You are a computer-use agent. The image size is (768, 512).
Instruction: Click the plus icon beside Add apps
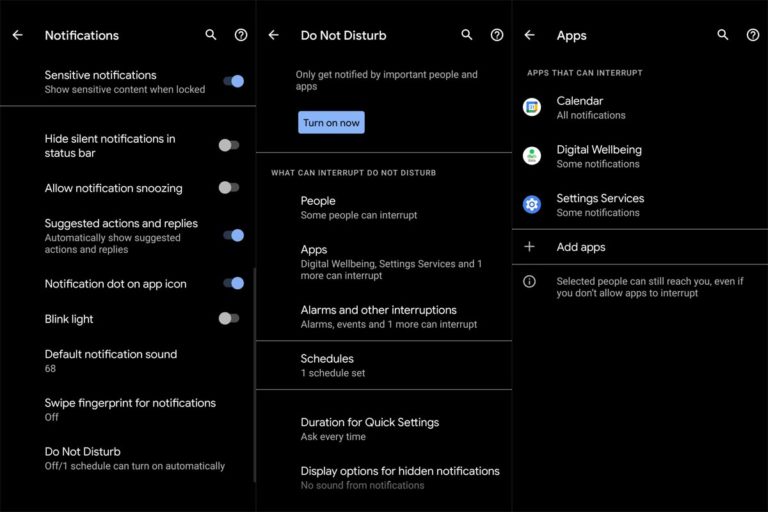click(x=529, y=246)
